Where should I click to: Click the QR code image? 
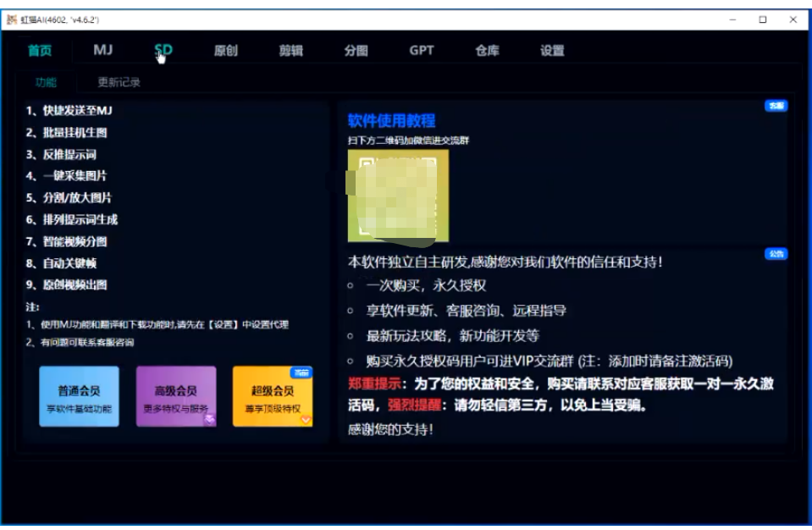click(x=398, y=196)
